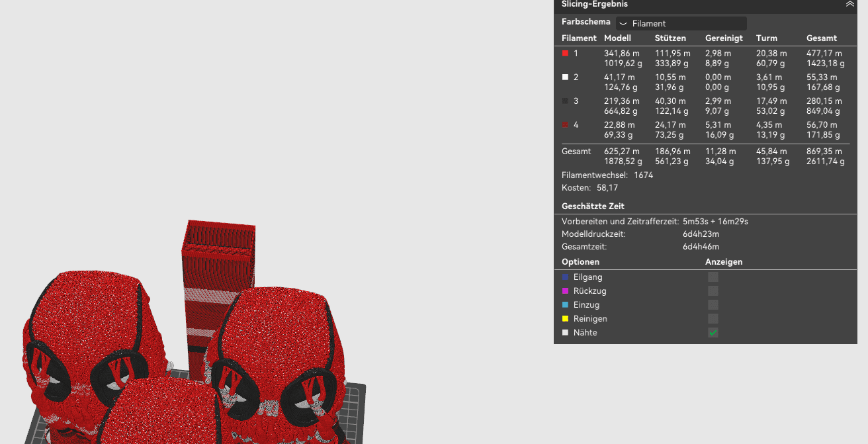868x444 pixels.
Task: Select the 171,85 g total for filament 4
Action: pos(823,135)
